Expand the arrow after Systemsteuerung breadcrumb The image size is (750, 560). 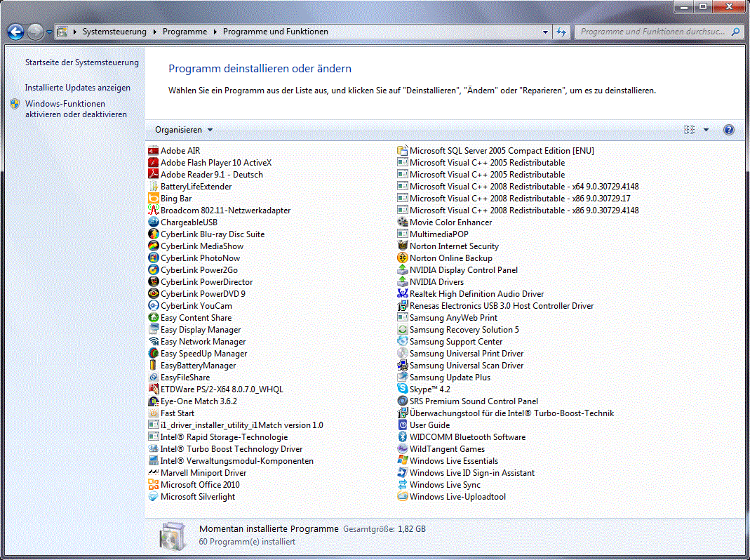click(154, 32)
